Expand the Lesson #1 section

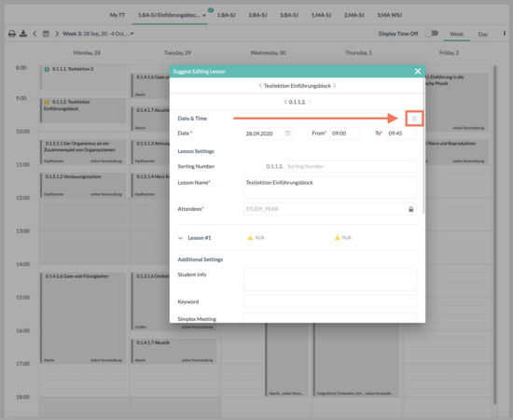(180, 238)
